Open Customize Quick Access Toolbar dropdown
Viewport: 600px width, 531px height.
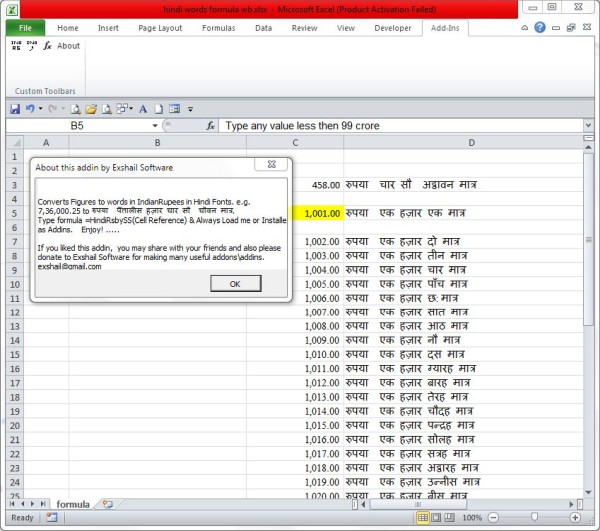[190, 108]
